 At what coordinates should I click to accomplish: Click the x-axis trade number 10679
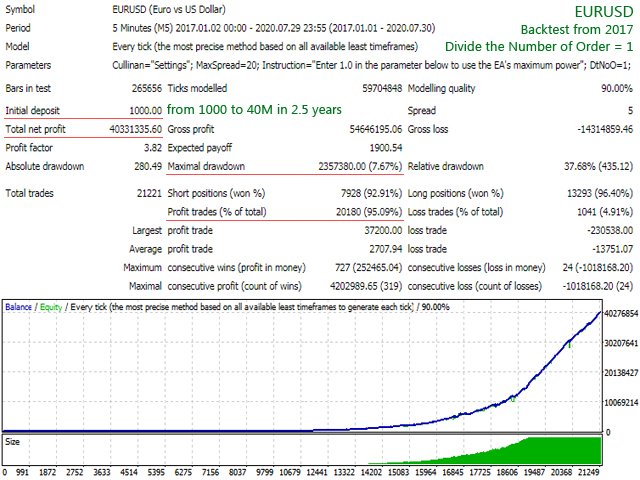point(290,472)
